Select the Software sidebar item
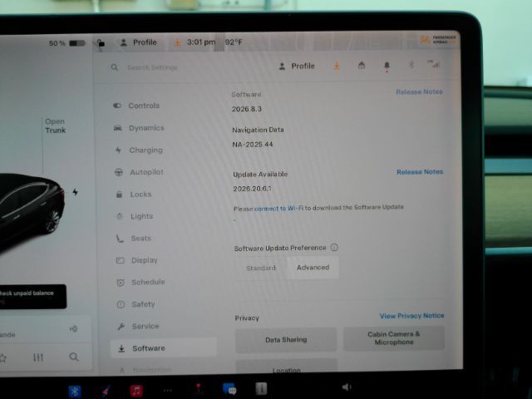 click(x=164, y=347)
